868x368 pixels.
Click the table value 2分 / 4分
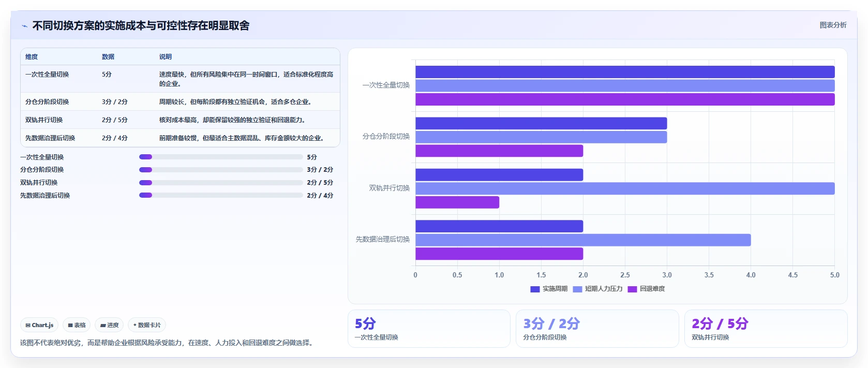coord(115,138)
